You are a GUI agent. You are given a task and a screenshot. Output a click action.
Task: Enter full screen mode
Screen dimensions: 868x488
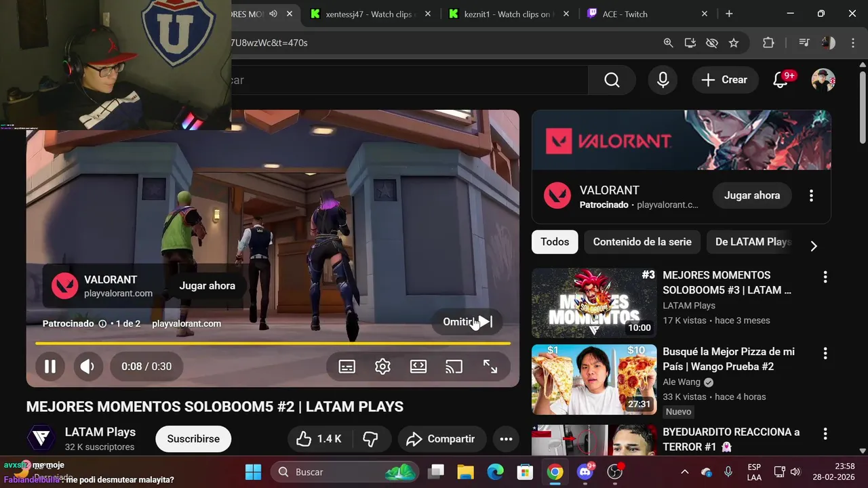490,367
